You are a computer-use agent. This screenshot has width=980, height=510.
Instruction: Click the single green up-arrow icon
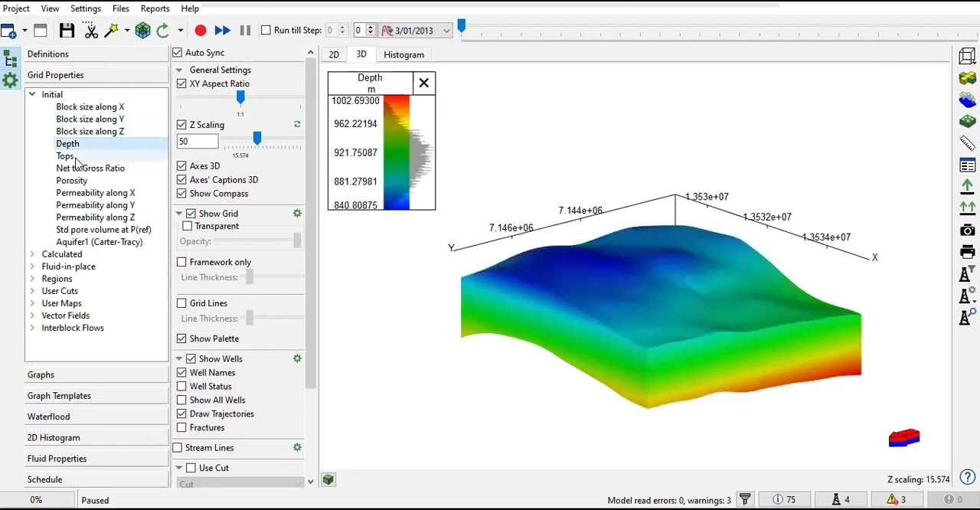point(967,186)
